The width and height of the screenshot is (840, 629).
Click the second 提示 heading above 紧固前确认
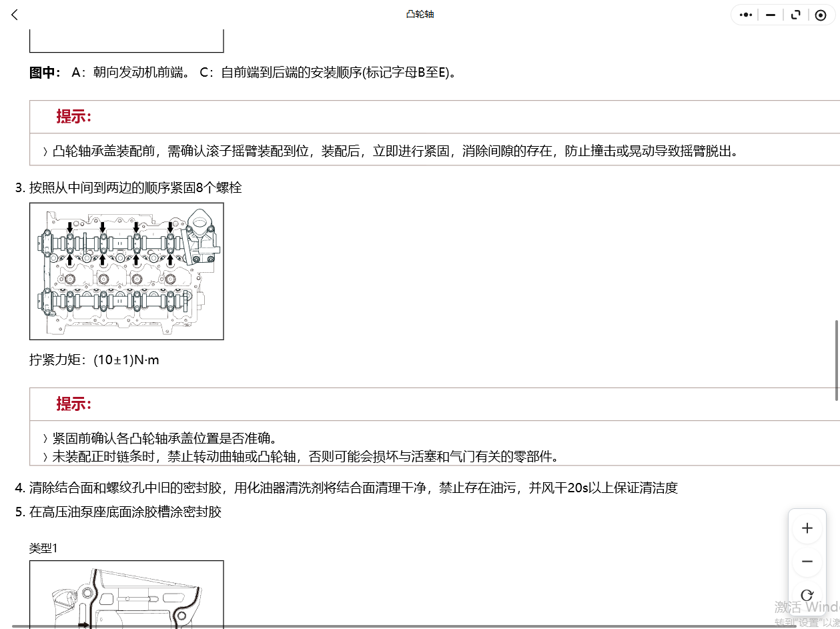tap(73, 404)
